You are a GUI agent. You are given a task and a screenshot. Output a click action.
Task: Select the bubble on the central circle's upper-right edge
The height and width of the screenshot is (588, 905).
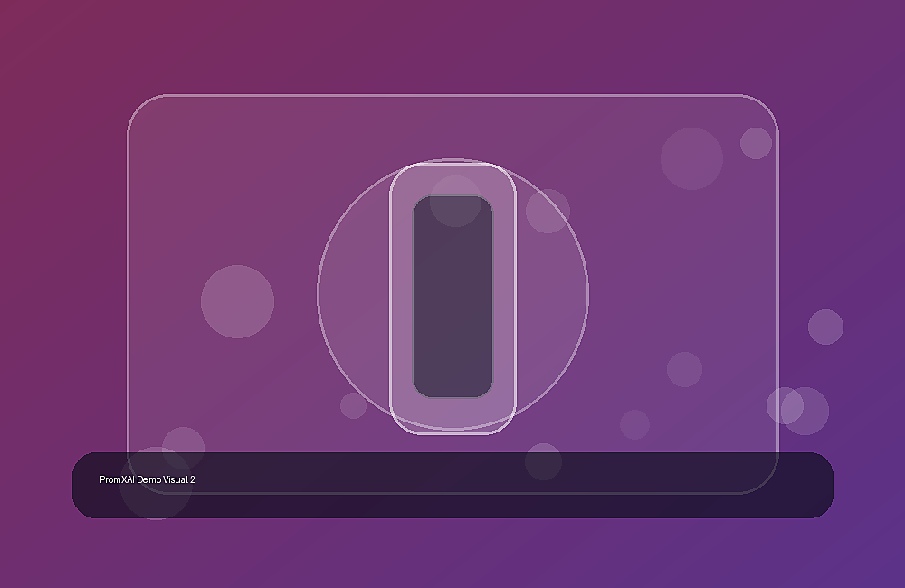pyautogui.click(x=548, y=211)
